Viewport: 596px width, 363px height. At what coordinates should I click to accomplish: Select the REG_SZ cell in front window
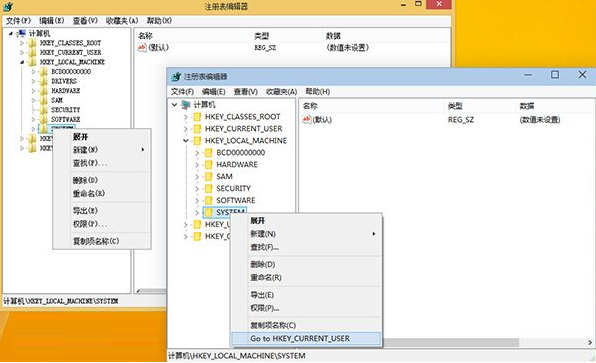click(x=461, y=120)
